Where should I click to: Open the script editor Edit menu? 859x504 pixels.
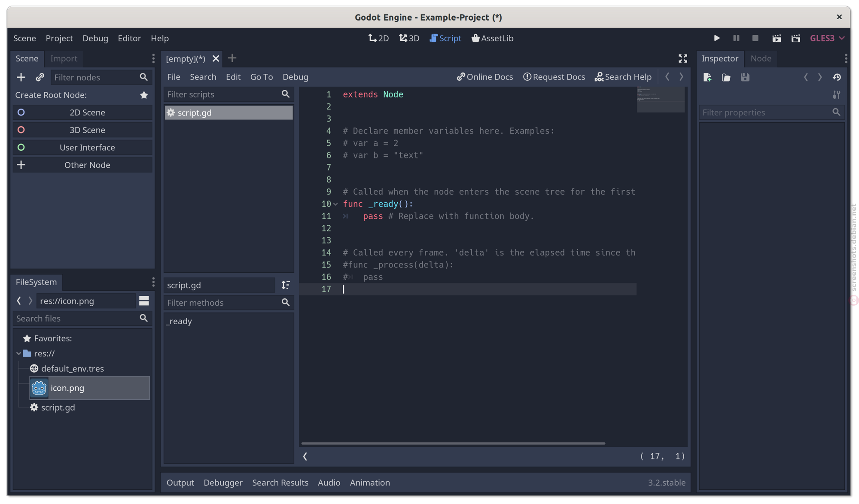[x=233, y=77]
